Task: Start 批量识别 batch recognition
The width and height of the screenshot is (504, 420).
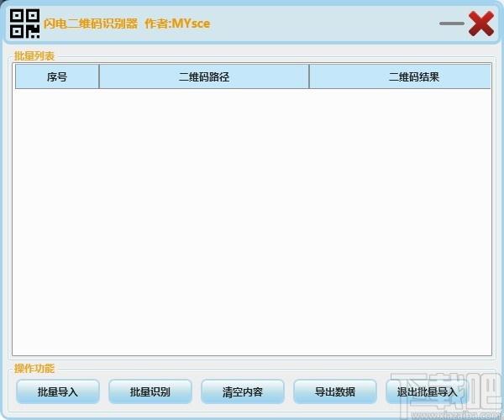Action: point(150,391)
